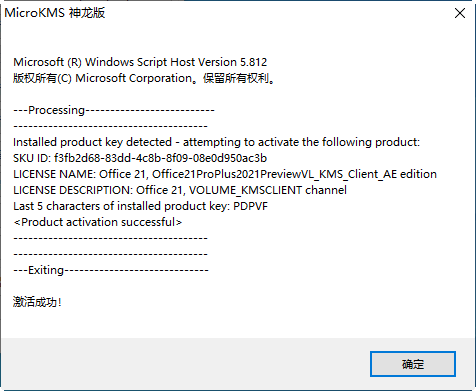
Task: Click the ---Exiting--- line
Action: (111, 270)
